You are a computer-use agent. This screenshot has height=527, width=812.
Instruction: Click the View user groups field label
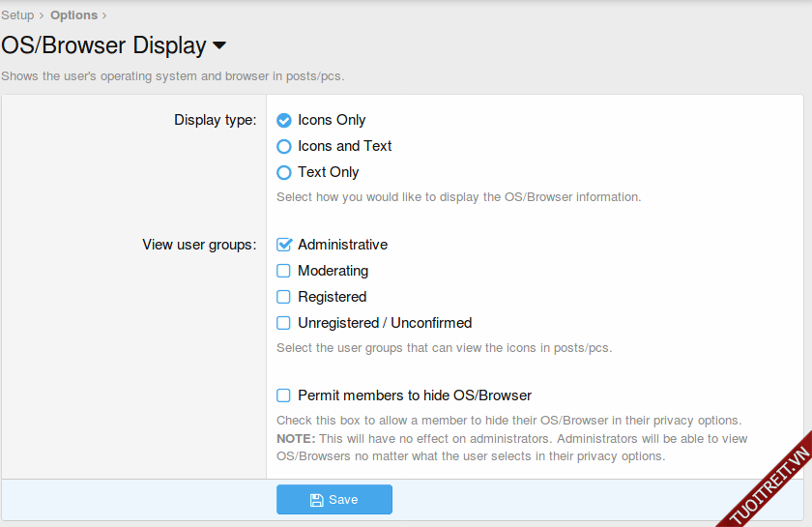point(199,246)
